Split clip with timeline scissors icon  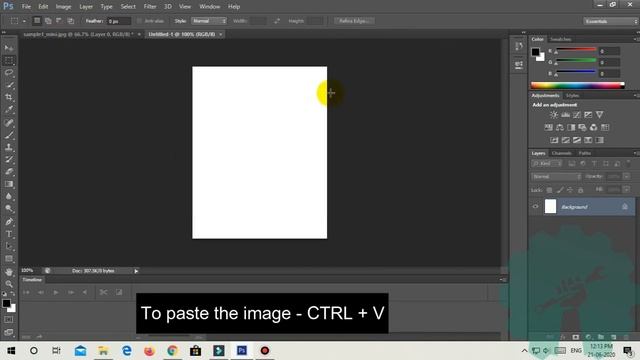(104, 292)
